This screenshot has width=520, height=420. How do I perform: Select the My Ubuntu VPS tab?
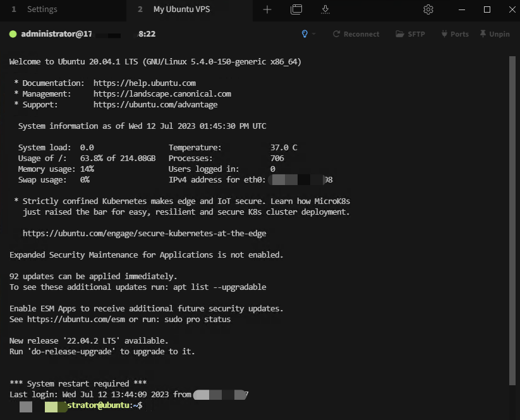coord(190,9)
